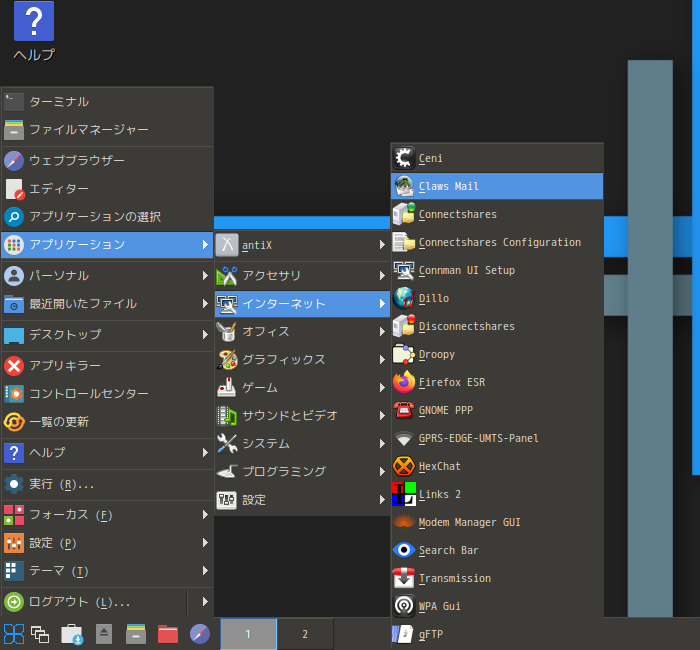Launch Disconnectshares

click(497, 326)
